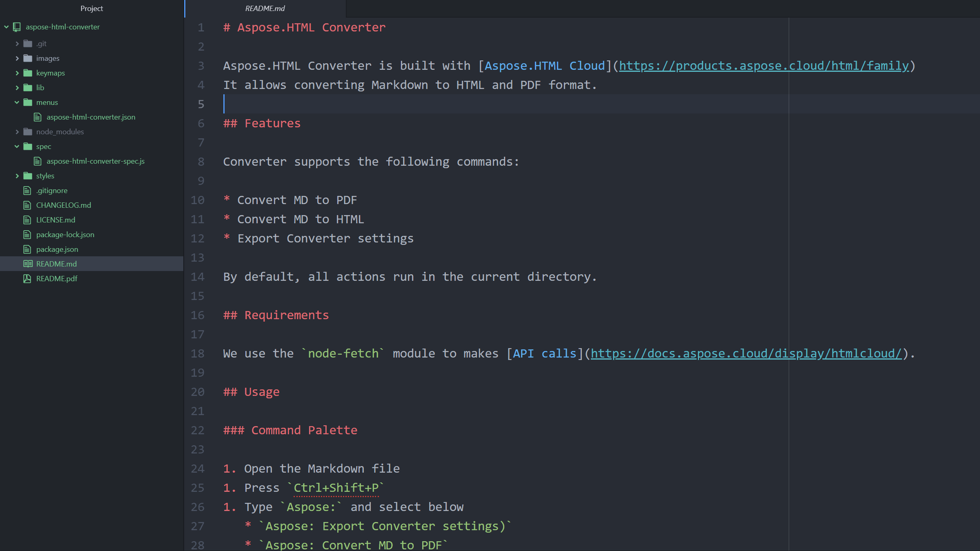Image resolution: width=980 pixels, height=551 pixels.
Task: Click the LICENSE.md file
Action: 55,220
